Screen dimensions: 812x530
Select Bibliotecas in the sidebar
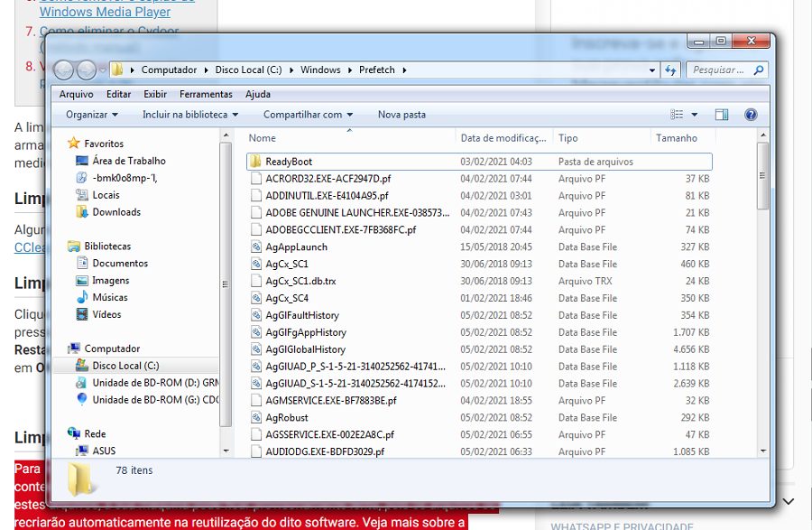click(x=107, y=246)
